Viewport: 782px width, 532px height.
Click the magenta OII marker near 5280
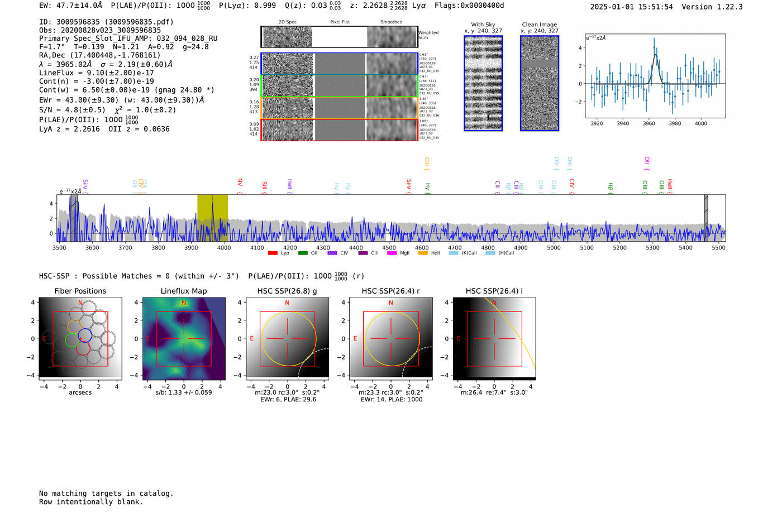tap(647, 162)
